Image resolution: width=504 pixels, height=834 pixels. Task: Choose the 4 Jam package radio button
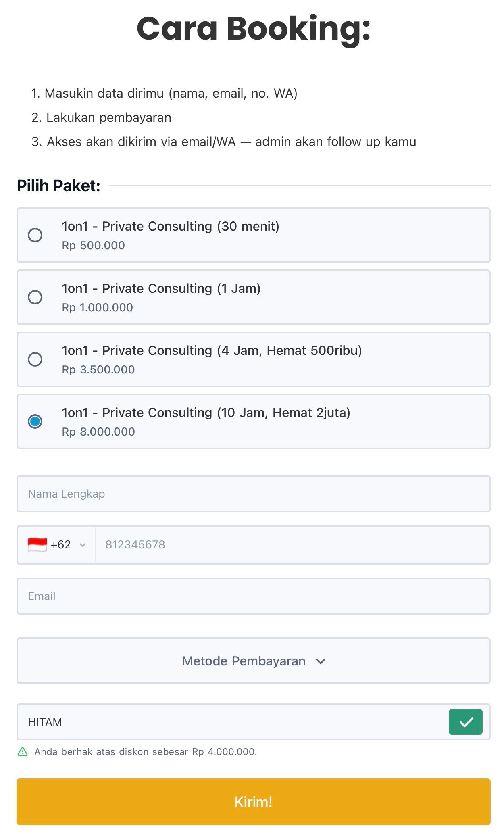tap(35, 359)
